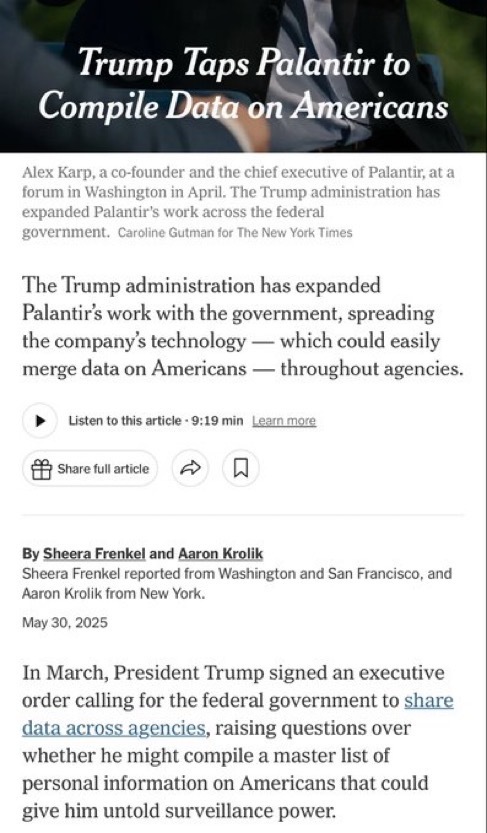
Task: Tap the paragraph beginning "In March, President Trump"
Action: click(x=238, y=742)
